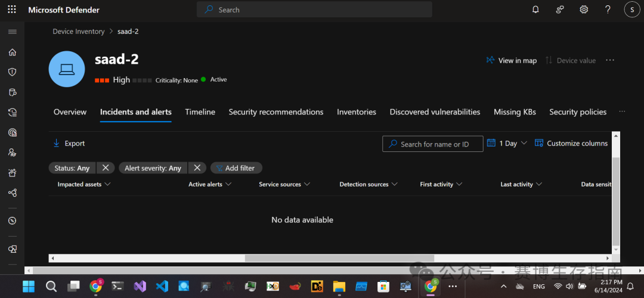The height and width of the screenshot is (298, 644).
Task: Open the Inventories tab
Action: coord(357,112)
